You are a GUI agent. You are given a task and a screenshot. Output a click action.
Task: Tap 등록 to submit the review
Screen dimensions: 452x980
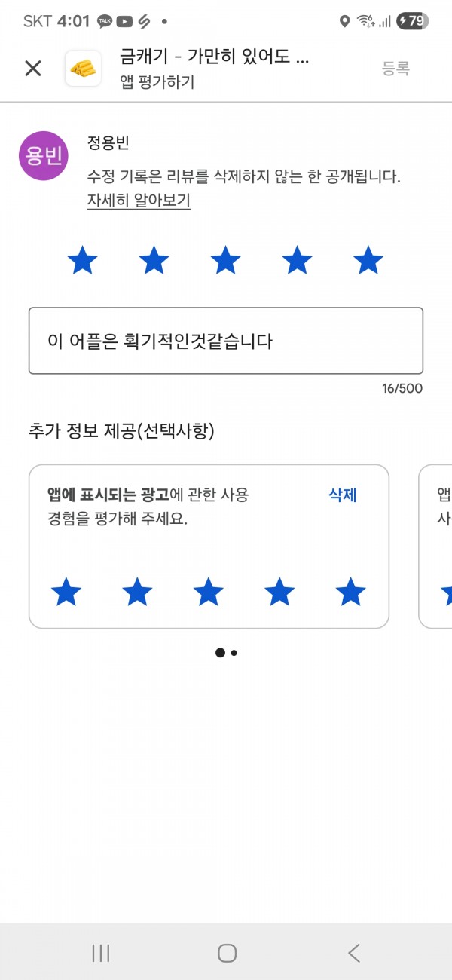click(x=395, y=69)
